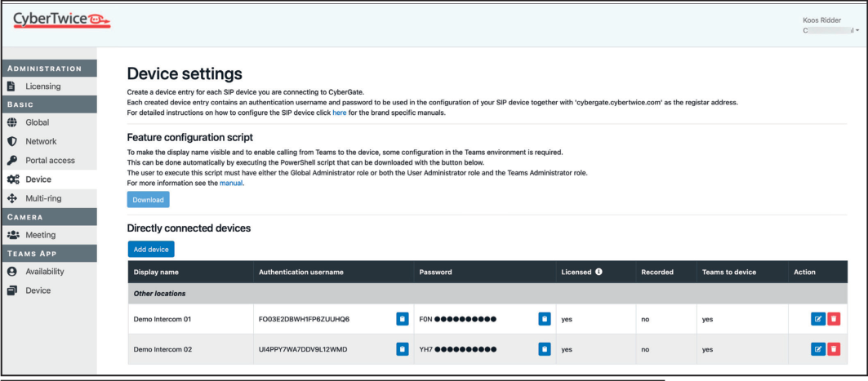Screen dimensions: 868x381
Task: Click the Teams App Device icon
Action: coord(12,290)
